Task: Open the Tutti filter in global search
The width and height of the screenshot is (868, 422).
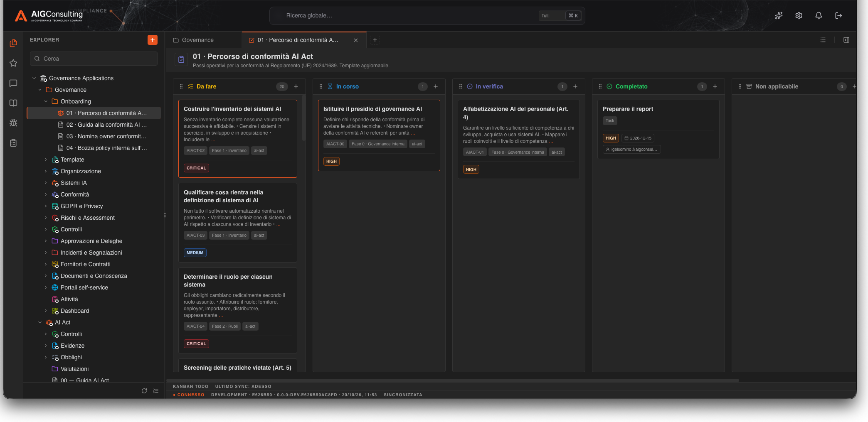Action: [551, 16]
